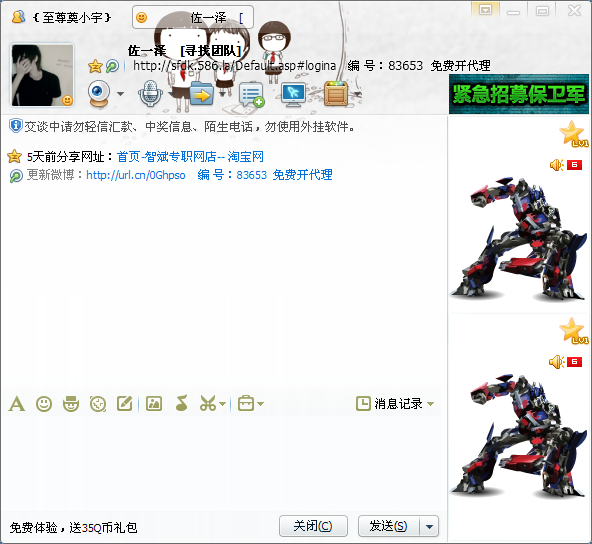Send a window shake nudge
The width and height of the screenshot is (592, 544).
coord(98,404)
